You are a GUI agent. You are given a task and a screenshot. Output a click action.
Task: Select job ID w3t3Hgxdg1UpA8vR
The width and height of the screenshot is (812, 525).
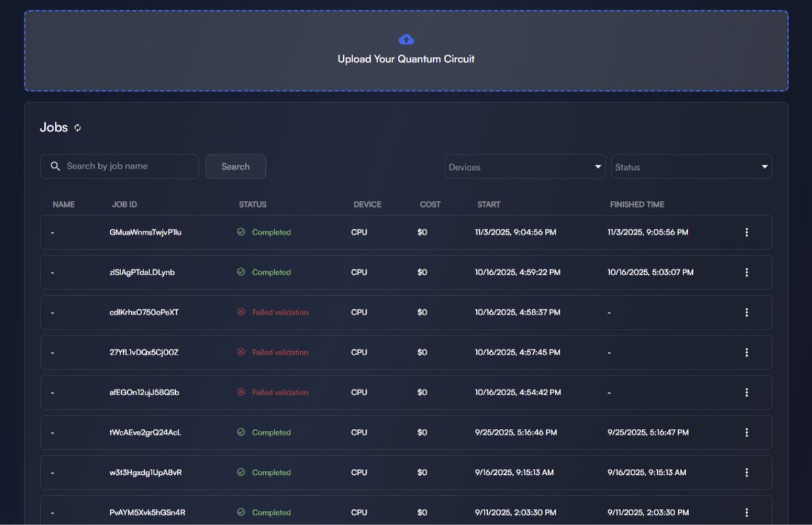(145, 472)
